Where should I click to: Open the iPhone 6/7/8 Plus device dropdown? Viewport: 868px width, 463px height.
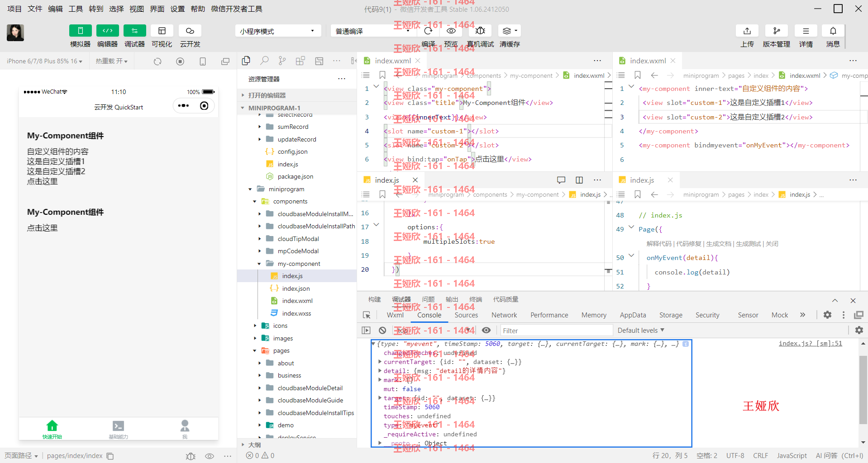coord(44,61)
